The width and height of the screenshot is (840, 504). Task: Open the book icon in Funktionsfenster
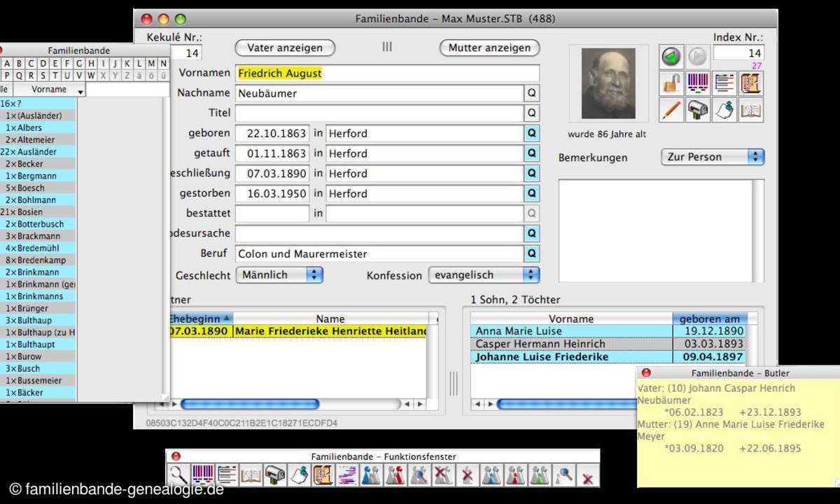[x=251, y=475]
